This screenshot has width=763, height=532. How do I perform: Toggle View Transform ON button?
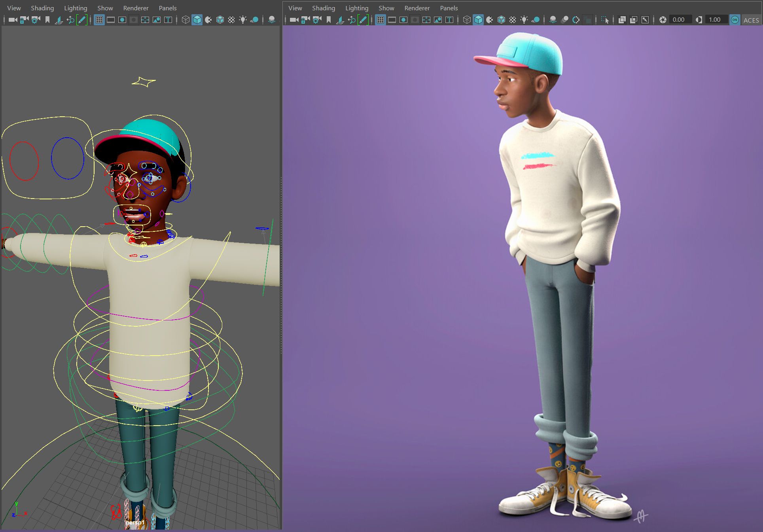tap(735, 20)
